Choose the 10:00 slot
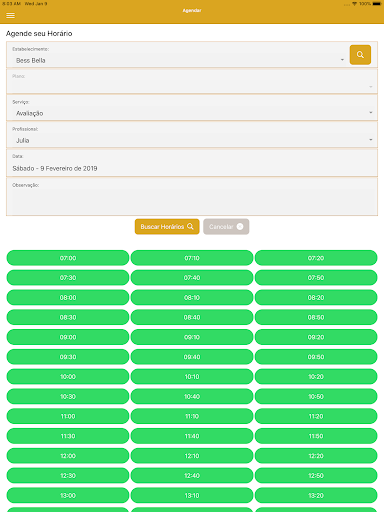Image resolution: width=384 pixels, height=512 pixels. coord(68,377)
